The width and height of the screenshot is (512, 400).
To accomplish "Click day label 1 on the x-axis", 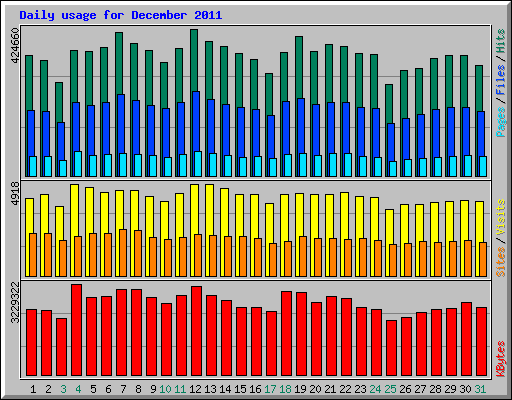I will click(x=33, y=389).
